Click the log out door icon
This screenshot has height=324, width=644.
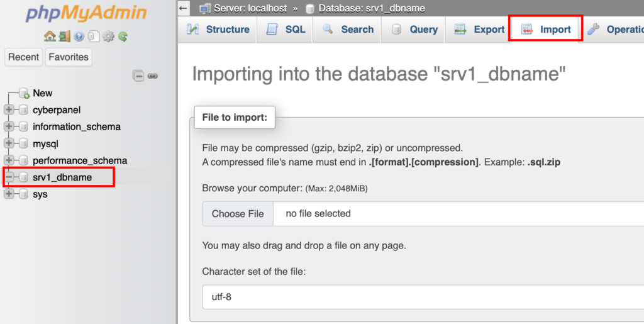click(x=65, y=36)
